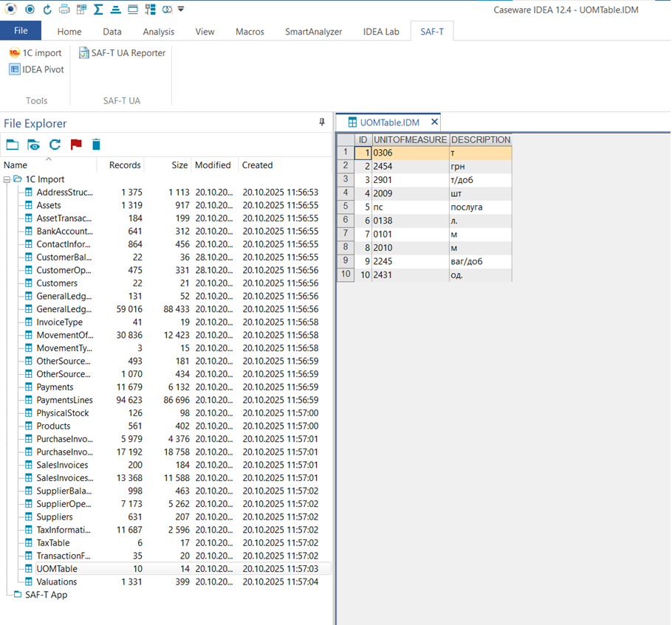Select the Customers database in the tree
The height and width of the screenshot is (625, 672).
click(x=57, y=283)
